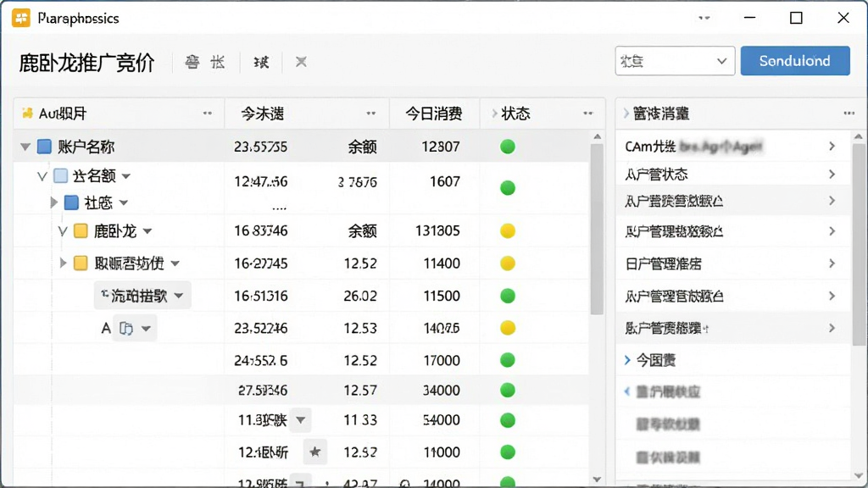Click the yellow status dot in 131305 row
Viewport: 868px width, 488px height.
508,230
